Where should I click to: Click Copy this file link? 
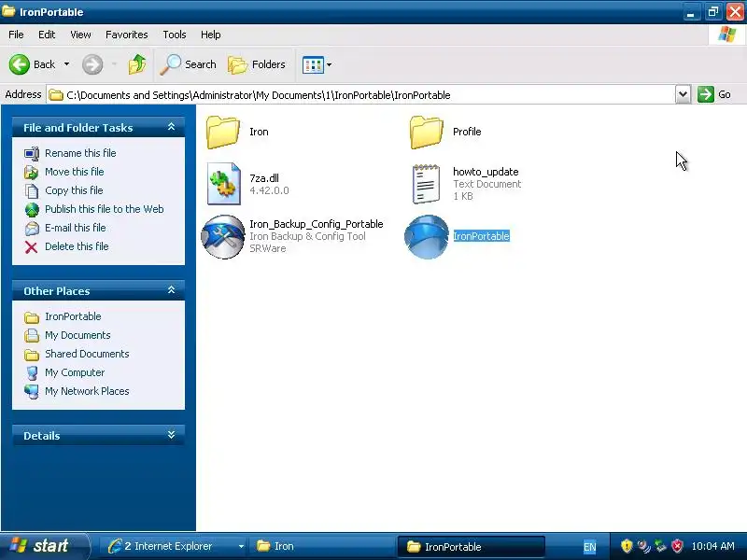pyautogui.click(x=74, y=190)
